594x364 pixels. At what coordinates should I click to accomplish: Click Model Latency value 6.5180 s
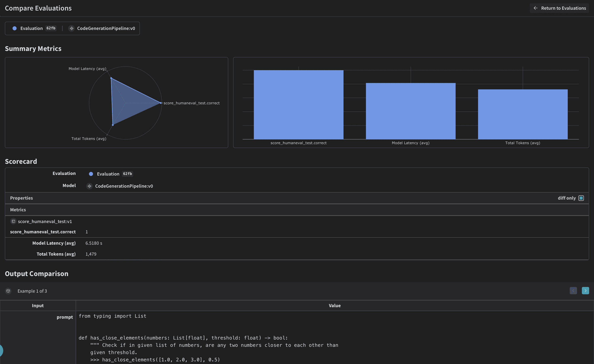(x=94, y=243)
